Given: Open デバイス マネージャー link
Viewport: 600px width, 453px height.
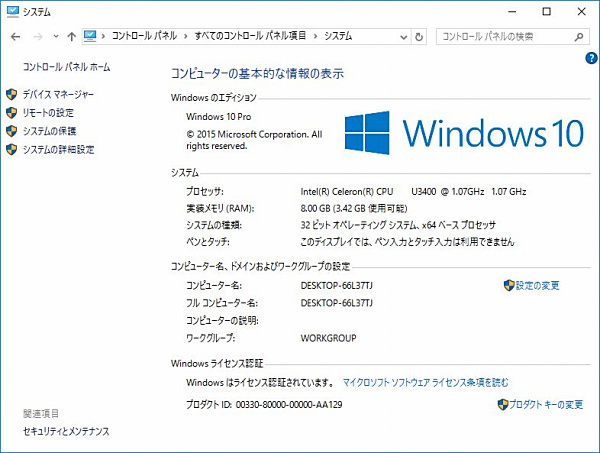Looking at the screenshot, I should (x=58, y=94).
